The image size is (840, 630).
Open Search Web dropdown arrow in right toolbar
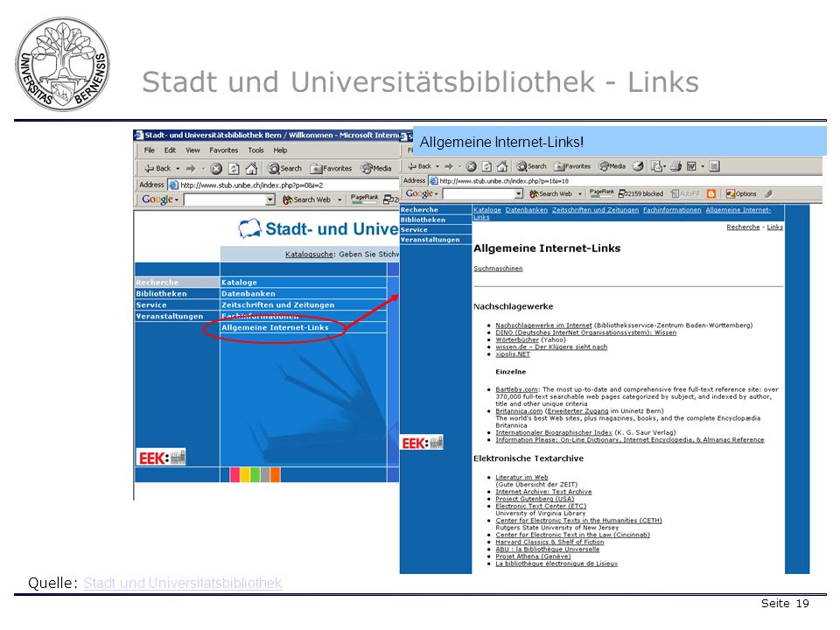(579, 194)
